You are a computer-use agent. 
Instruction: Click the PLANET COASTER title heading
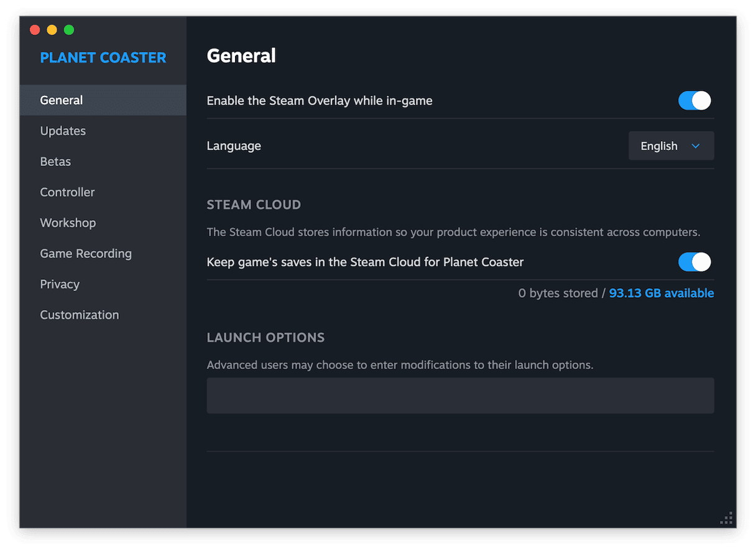click(x=103, y=58)
